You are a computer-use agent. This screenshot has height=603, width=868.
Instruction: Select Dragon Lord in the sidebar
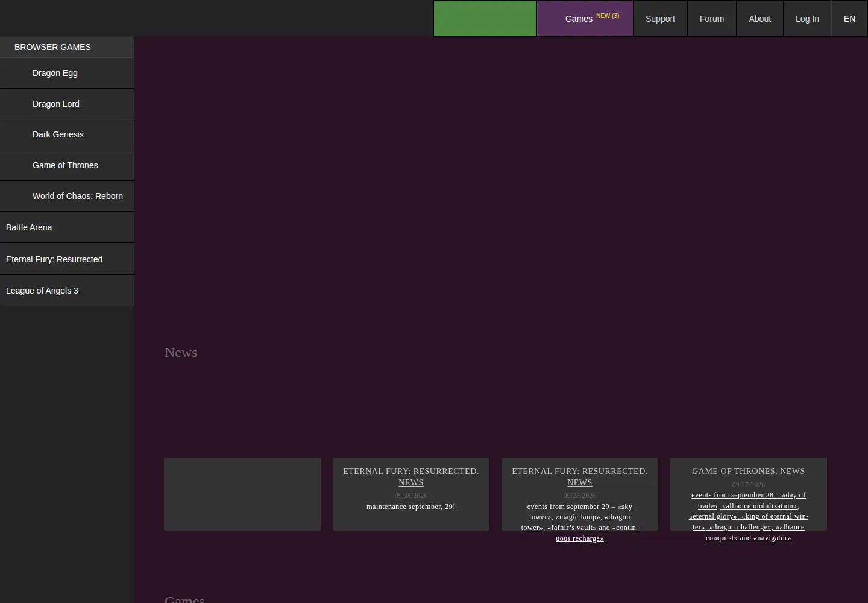tap(67, 104)
